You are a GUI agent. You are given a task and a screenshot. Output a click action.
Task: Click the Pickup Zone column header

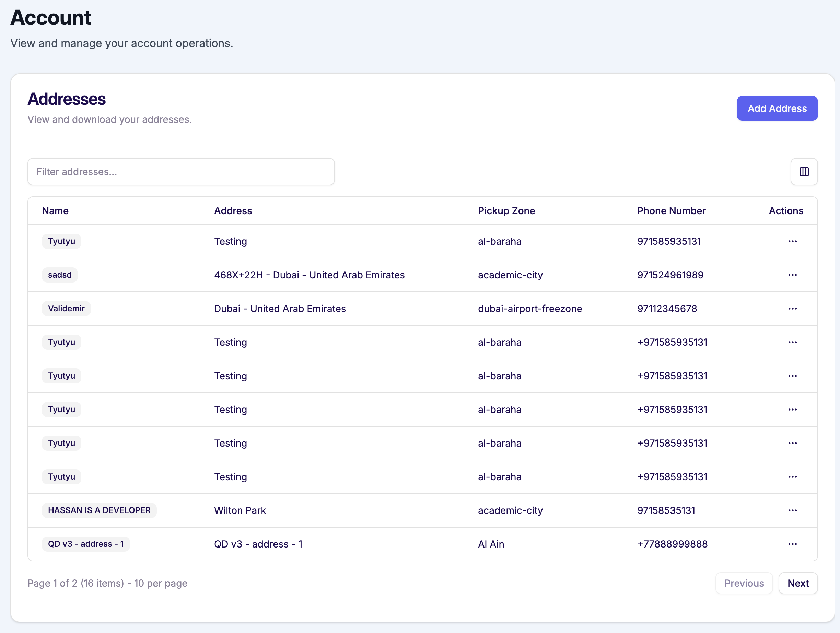506,211
